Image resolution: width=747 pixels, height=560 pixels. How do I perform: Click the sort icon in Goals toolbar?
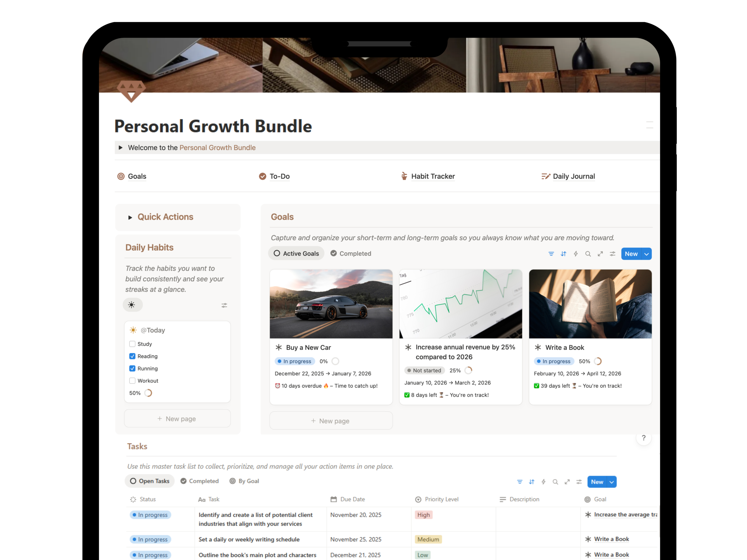tap(563, 254)
